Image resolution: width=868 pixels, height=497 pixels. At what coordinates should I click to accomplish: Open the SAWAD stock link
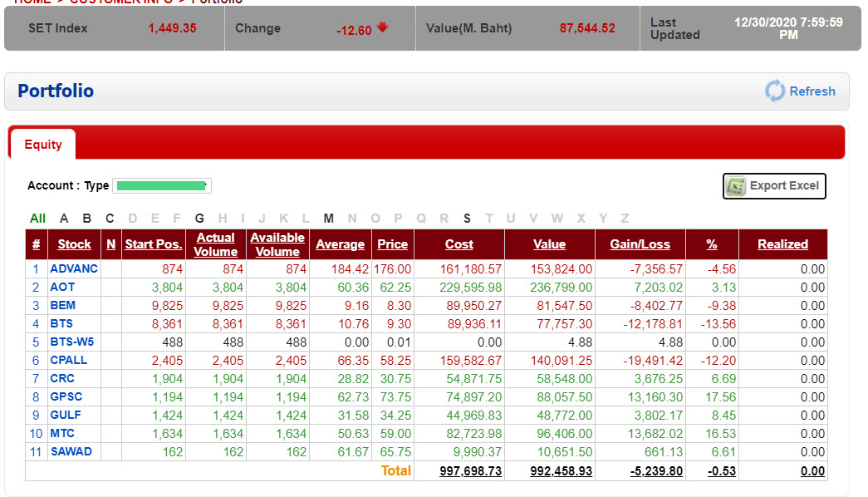[71, 451]
